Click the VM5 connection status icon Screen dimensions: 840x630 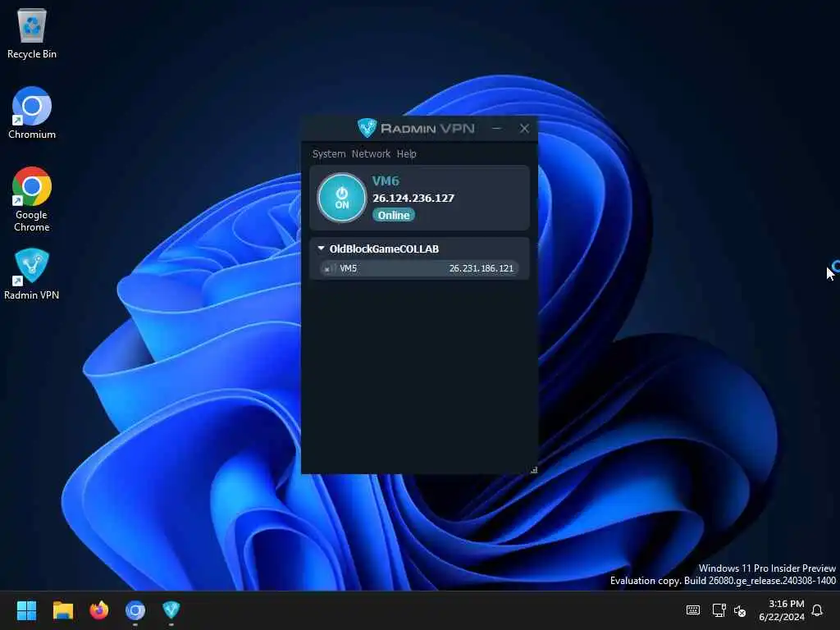point(328,268)
